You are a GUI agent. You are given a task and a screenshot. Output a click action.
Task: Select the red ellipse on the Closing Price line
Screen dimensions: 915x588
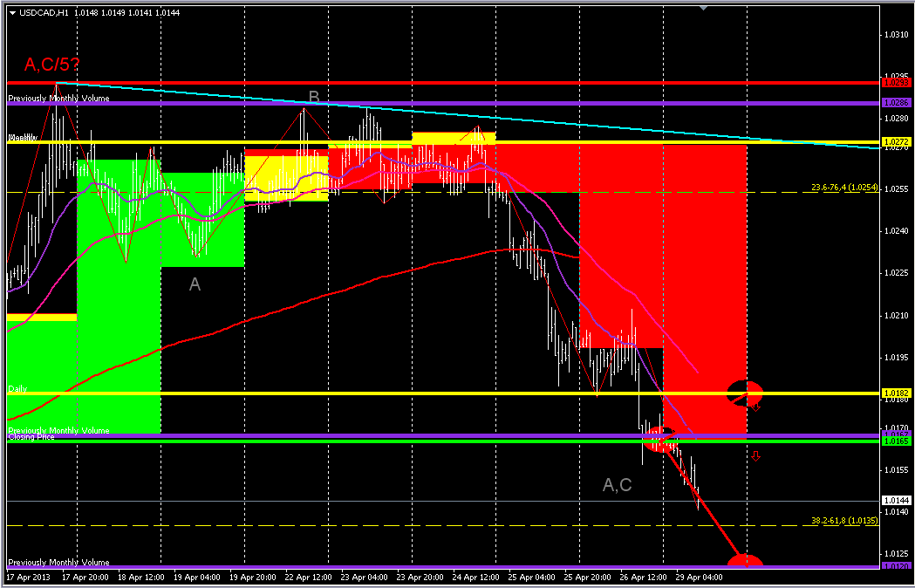660,439
